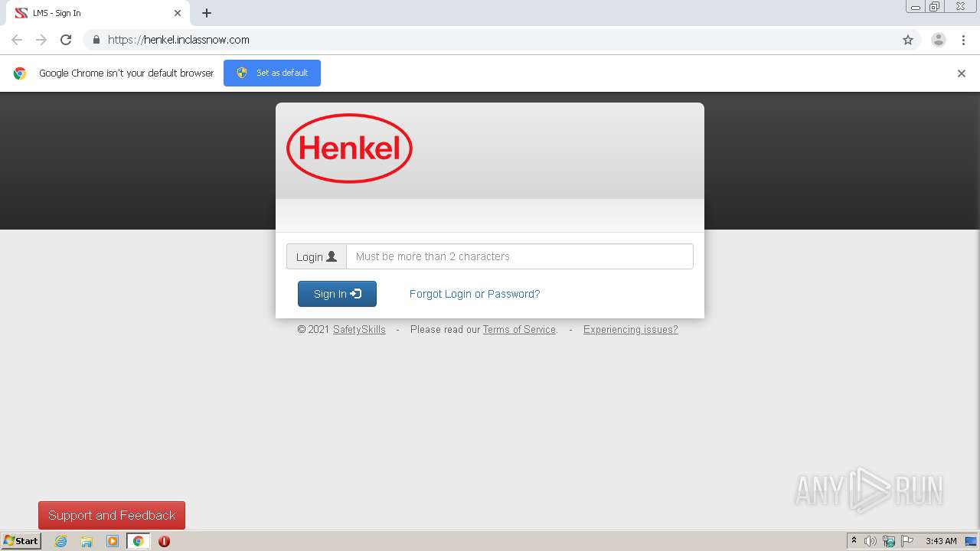This screenshot has width=980, height=551.
Task: Focus the login username input field
Action: [520, 256]
